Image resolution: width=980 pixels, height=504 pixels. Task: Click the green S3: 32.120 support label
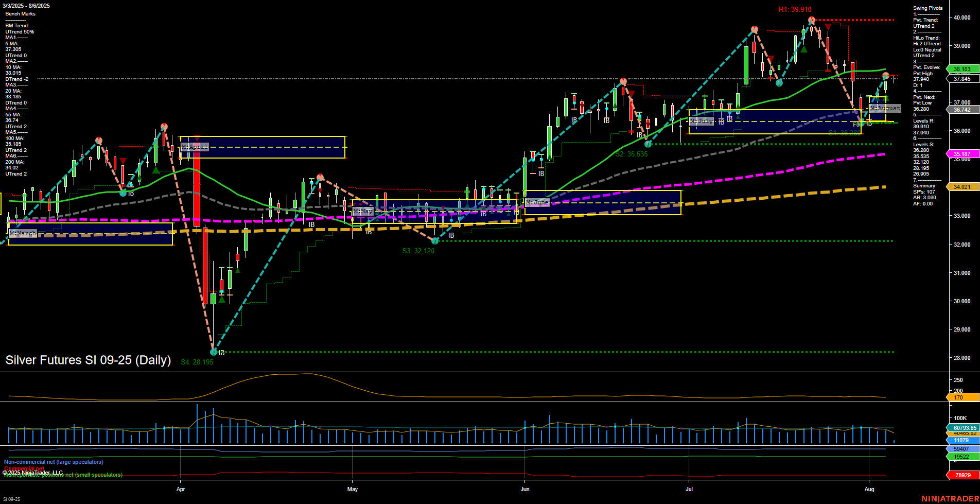(x=418, y=251)
